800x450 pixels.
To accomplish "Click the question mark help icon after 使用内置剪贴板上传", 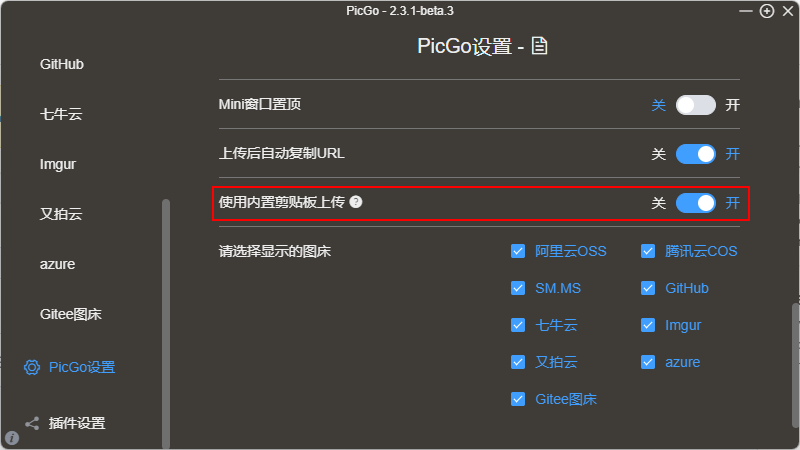I will 356,202.
